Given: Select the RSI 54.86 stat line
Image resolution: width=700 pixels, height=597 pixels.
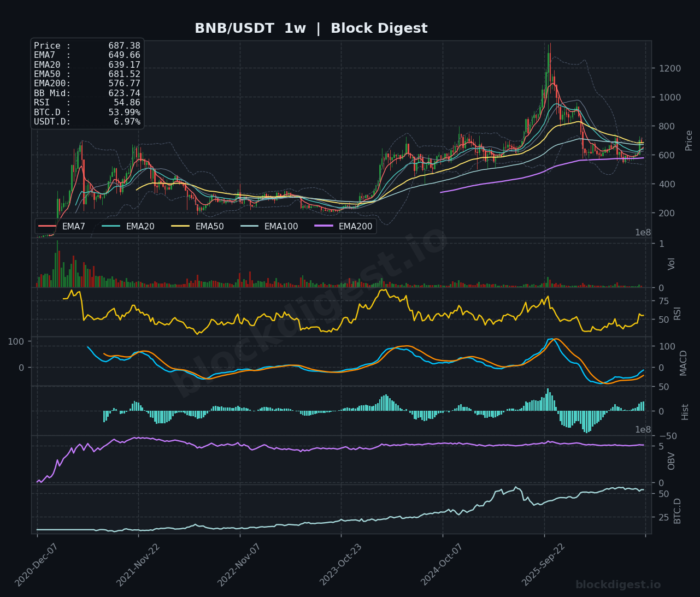Looking at the screenshot, I should coord(87,103).
